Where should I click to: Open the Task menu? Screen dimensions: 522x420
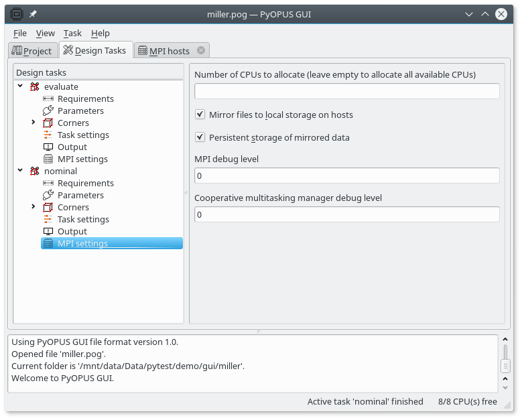72,33
